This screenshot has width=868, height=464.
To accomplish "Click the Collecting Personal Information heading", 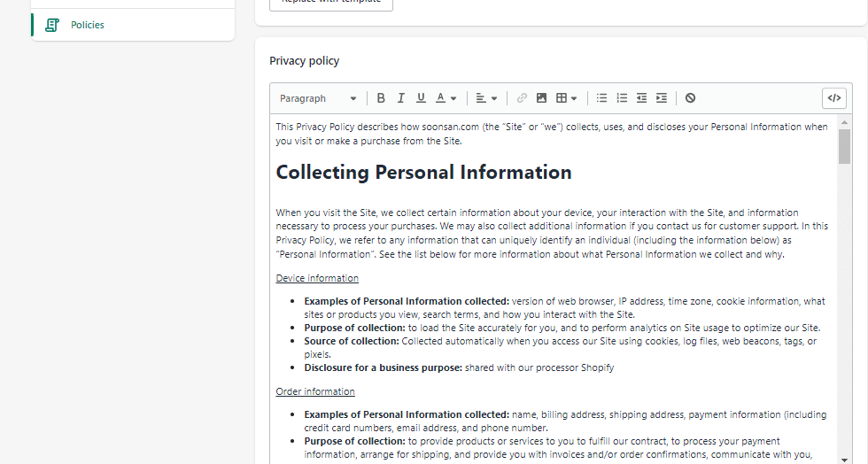I will pyautogui.click(x=423, y=172).
